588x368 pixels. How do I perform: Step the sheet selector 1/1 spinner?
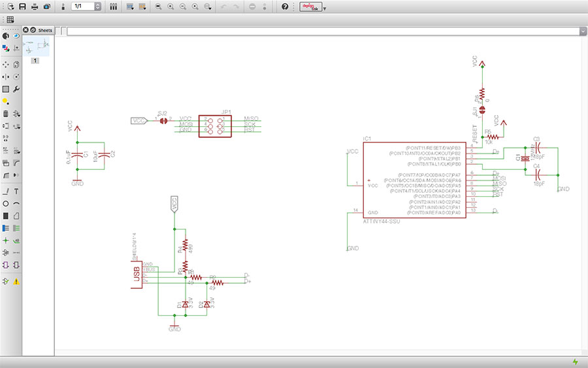(x=98, y=7)
